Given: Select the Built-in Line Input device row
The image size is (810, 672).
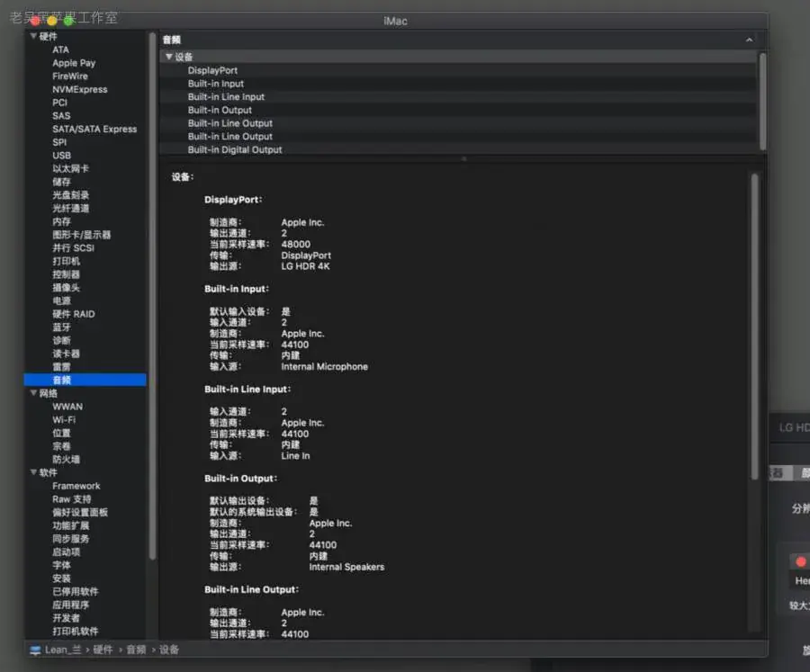Looking at the screenshot, I should [x=458, y=96].
